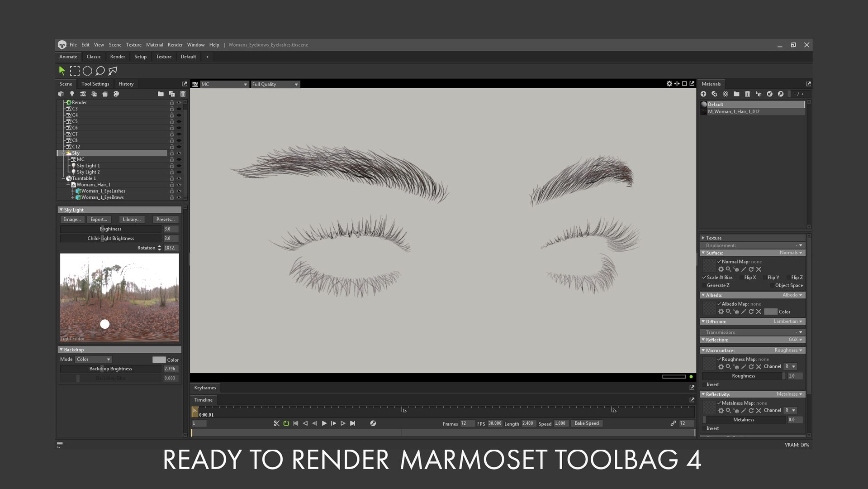
Task: Click the Export... sky button
Action: tap(99, 220)
